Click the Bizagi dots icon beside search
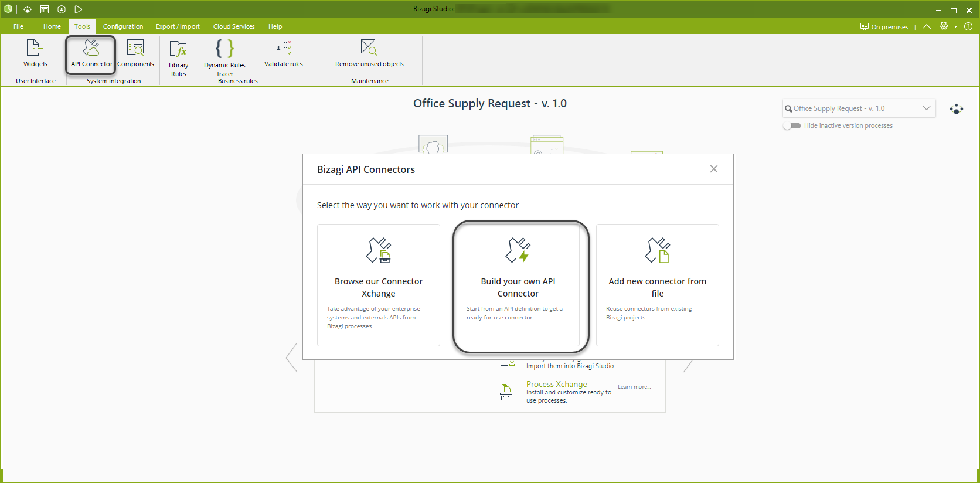This screenshot has height=483, width=980. 957,109
